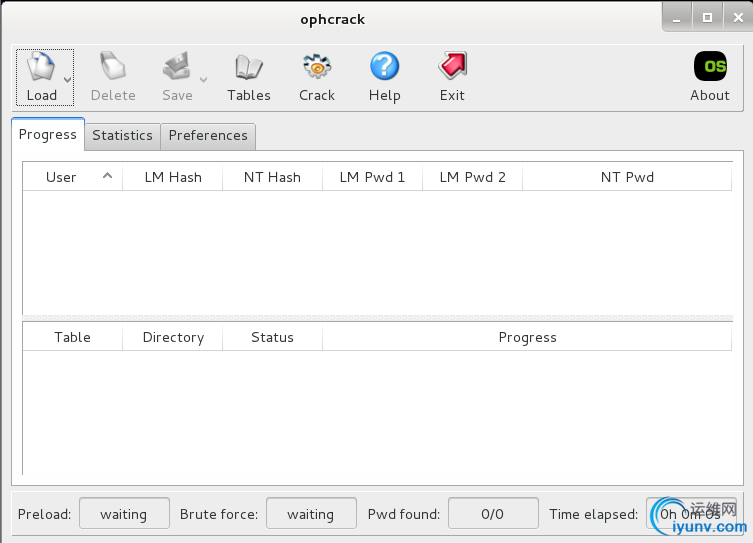Click the Progress column header in tables list
Image resolution: width=753 pixels, height=543 pixels.
pos(527,337)
